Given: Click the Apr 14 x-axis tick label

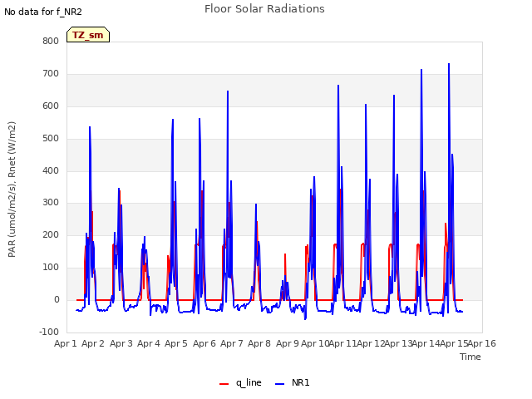Looking at the screenshot, I should pyautogui.click(x=426, y=343).
